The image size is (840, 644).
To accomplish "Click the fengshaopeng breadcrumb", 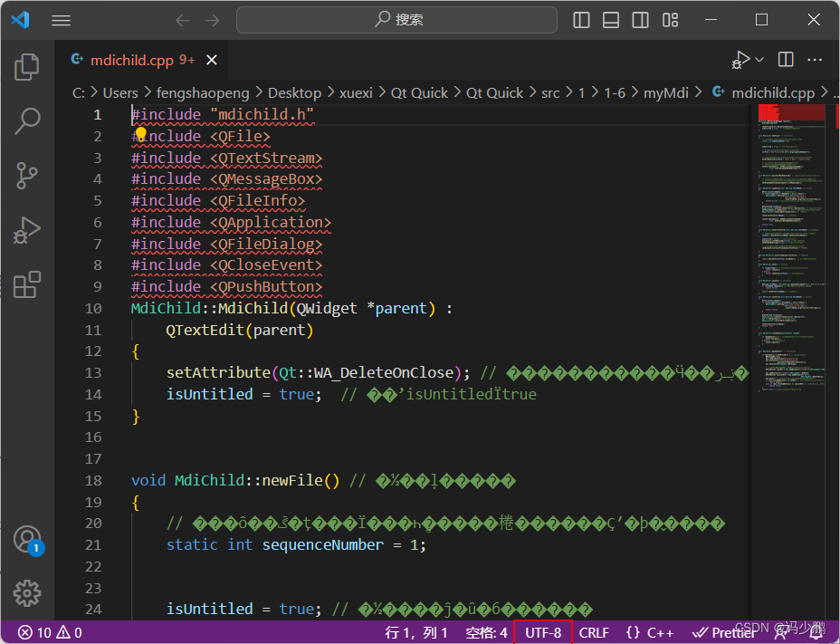I will point(203,92).
